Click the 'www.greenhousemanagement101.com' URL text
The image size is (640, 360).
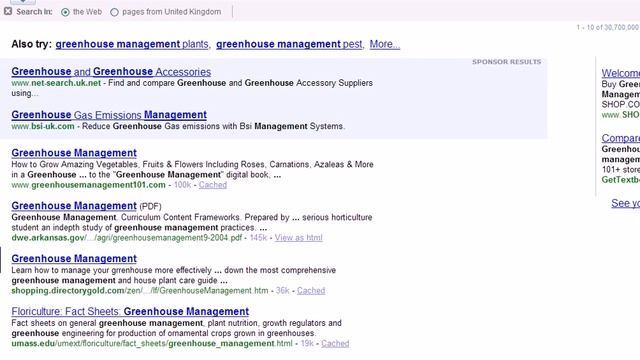coord(89,185)
